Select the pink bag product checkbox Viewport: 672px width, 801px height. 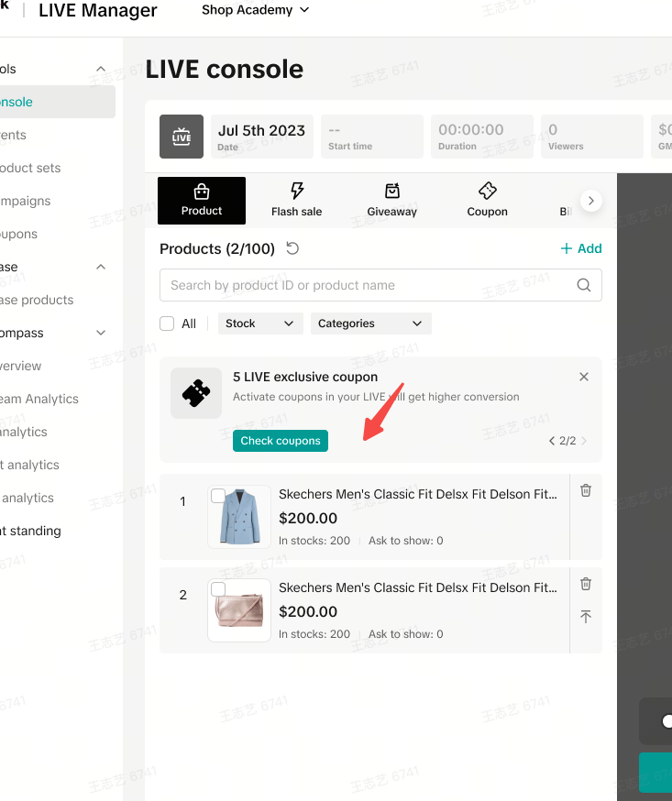218,589
